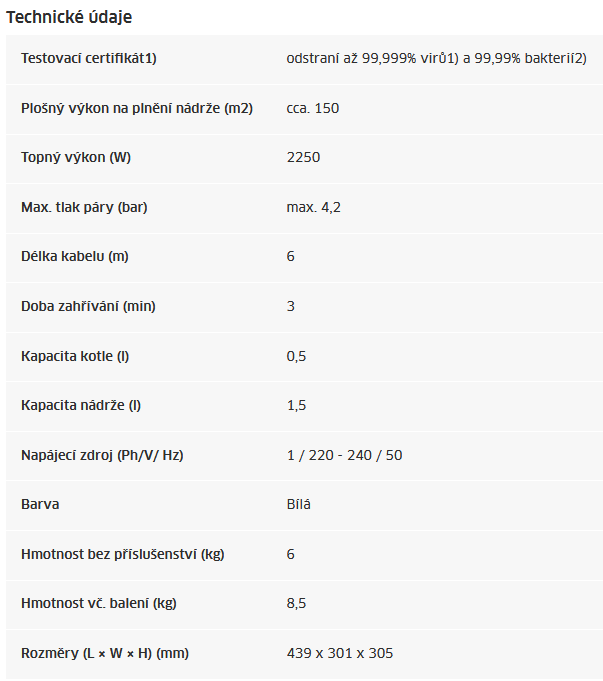Image resolution: width=603 pixels, height=681 pixels.
Task: Click the "max. 4,2" pressure value
Action: [314, 207]
